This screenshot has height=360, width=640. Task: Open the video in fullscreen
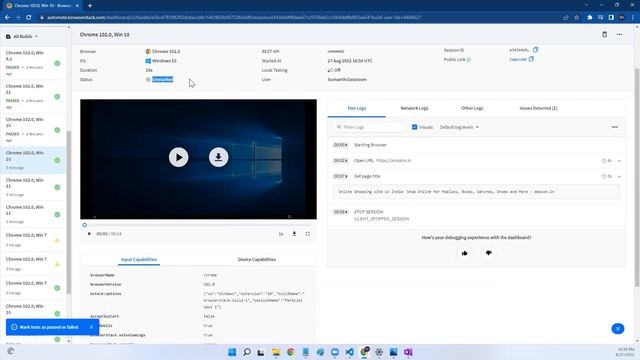coord(307,234)
